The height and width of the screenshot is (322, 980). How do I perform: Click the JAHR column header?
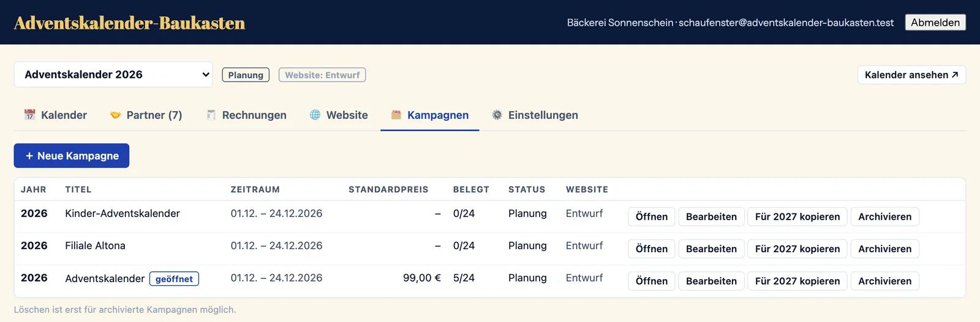click(x=34, y=190)
